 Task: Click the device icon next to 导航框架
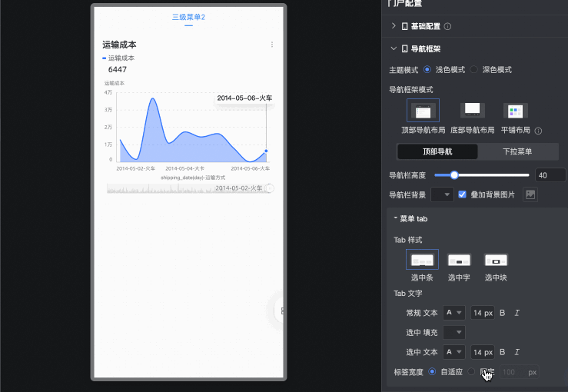(404, 48)
